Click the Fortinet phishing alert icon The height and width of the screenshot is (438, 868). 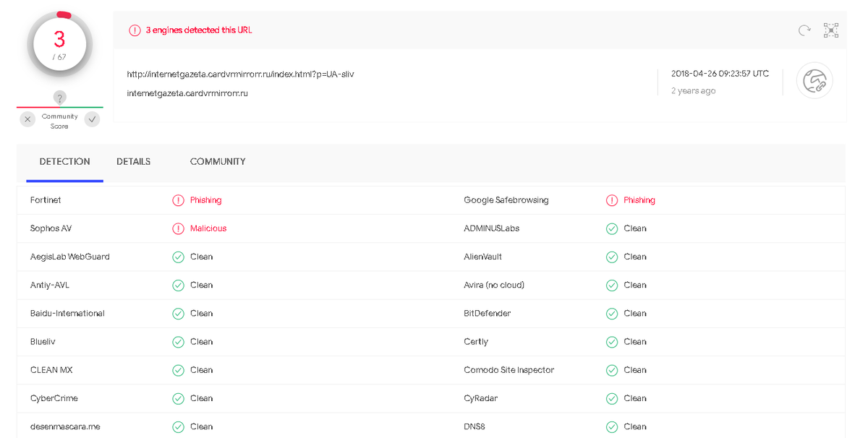(178, 200)
